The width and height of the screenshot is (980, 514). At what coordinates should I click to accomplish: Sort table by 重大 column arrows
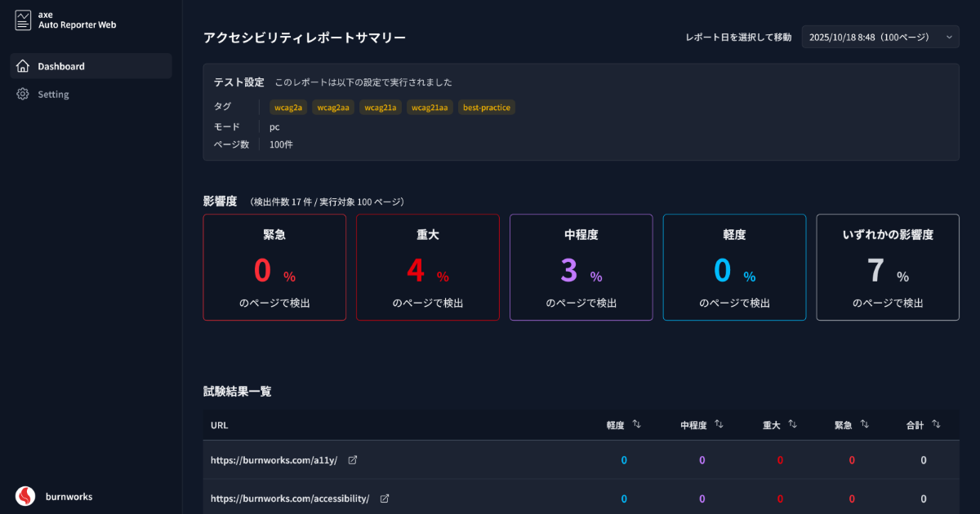[792, 424]
